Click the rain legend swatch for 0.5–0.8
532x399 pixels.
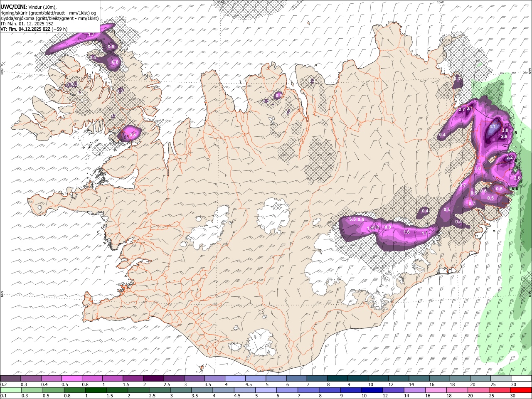tap(53, 390)
